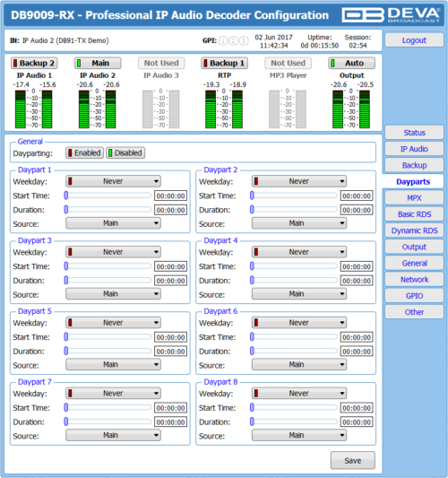Click the Not Used button above MP3 Player
The image size is (448, 478).
click(289, 63)
